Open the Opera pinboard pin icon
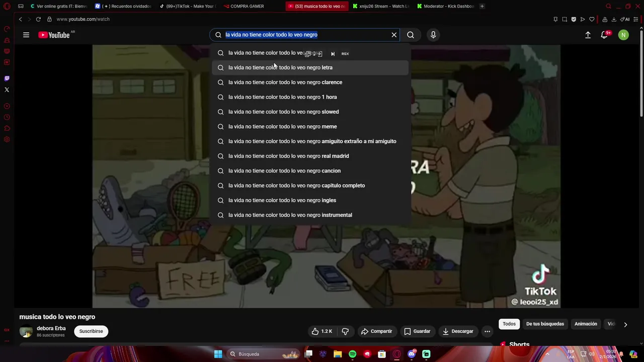 click(555, 19)
